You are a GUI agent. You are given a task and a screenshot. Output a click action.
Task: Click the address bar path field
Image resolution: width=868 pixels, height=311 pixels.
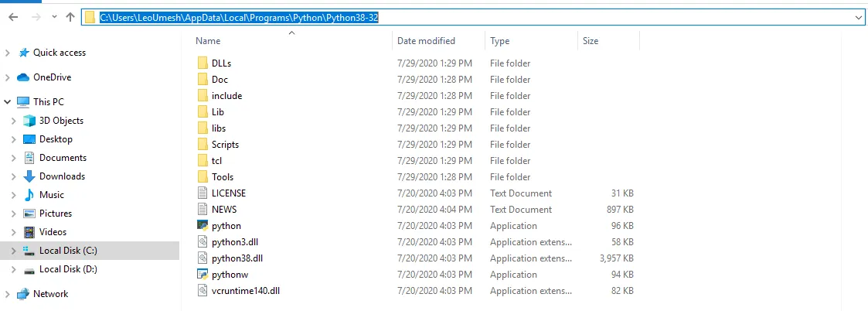click(472, 18)
